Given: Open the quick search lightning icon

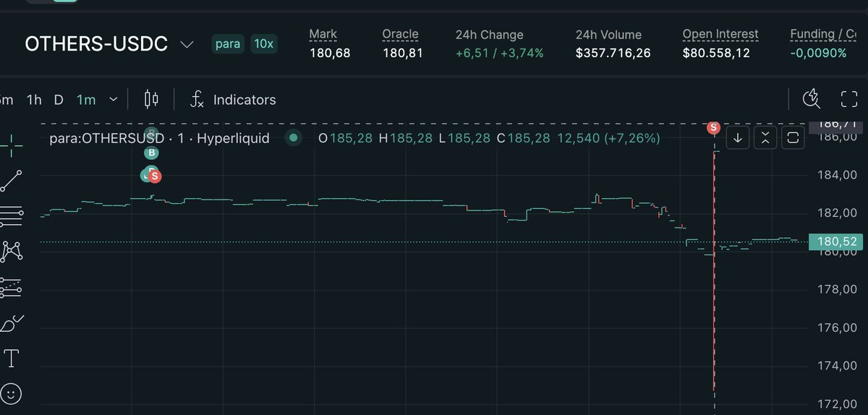Looking at the screenshot, I should click(x=812, y=100).
